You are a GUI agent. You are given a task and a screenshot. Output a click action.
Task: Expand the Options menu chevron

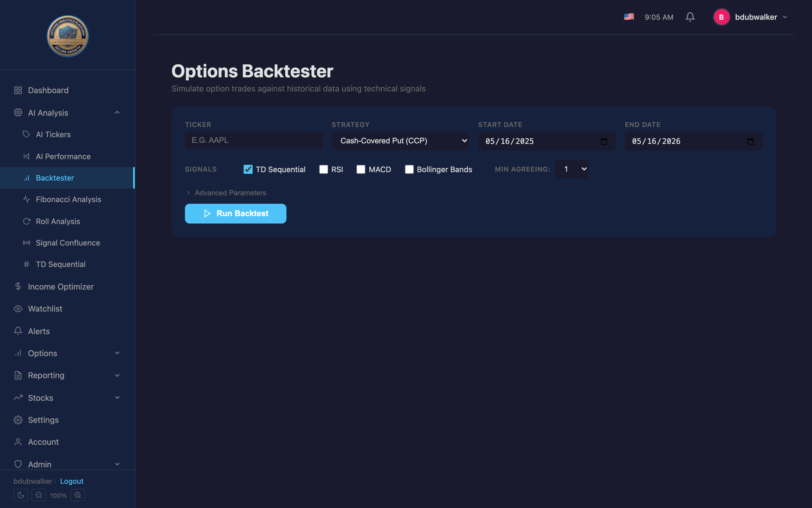[x=117, y=353]
